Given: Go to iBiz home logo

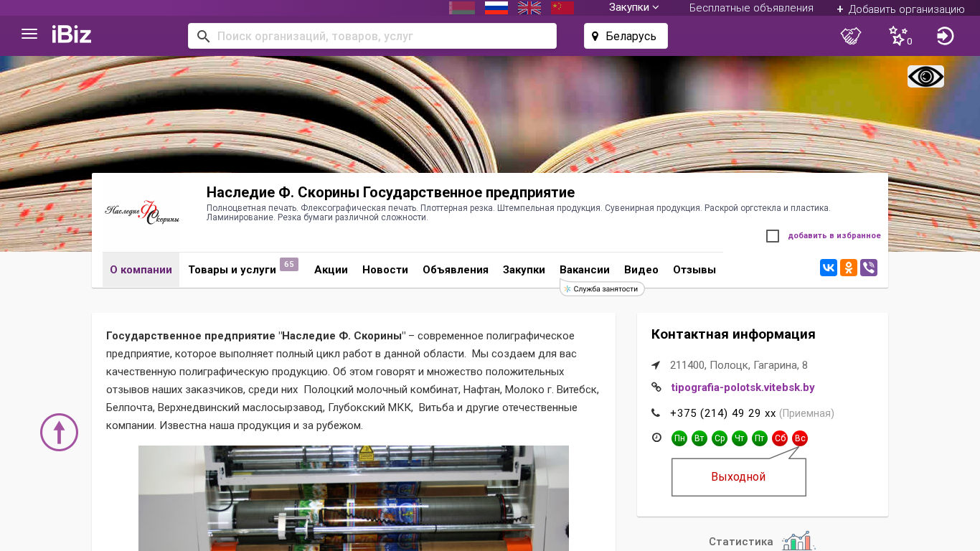Looking at the screenshot, I should click(x=72, y=34).
